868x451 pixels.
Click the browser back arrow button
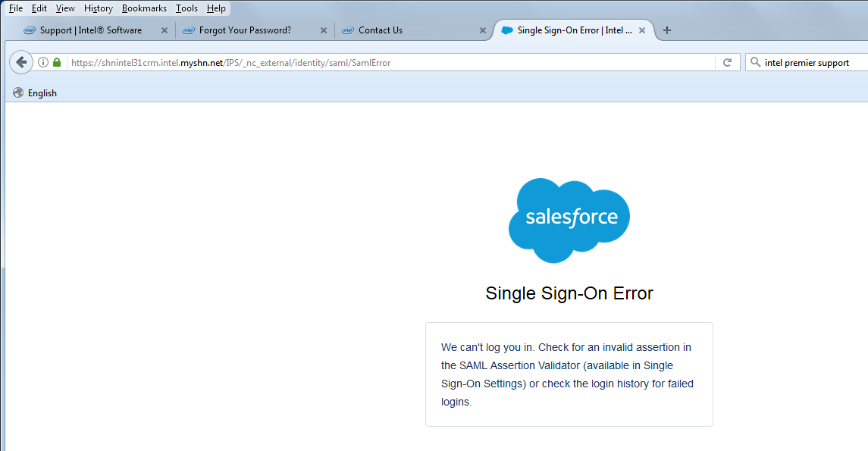21,62
